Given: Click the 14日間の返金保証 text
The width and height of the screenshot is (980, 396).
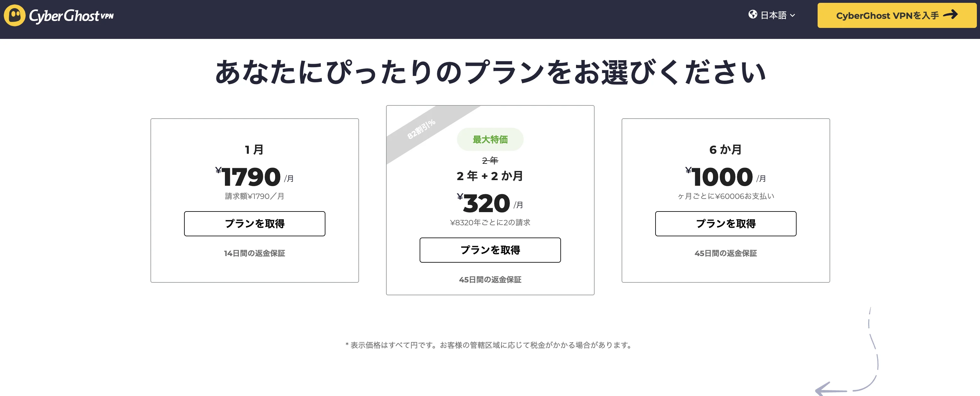Looking at the screenshot, I should click(x=254, y=253).
